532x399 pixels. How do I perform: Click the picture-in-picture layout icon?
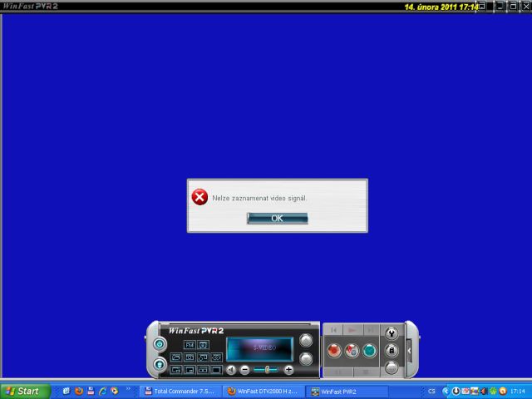tap(190, 370)
